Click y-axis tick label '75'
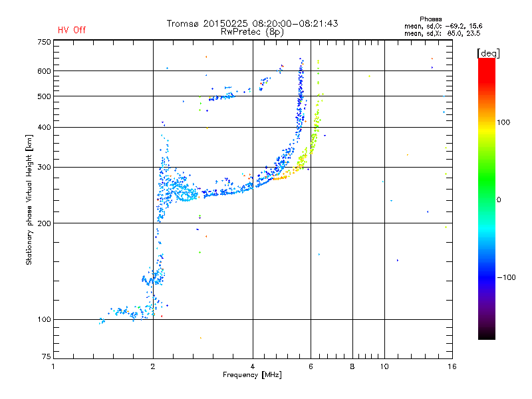Screen dimensions: 532x399 47,356
